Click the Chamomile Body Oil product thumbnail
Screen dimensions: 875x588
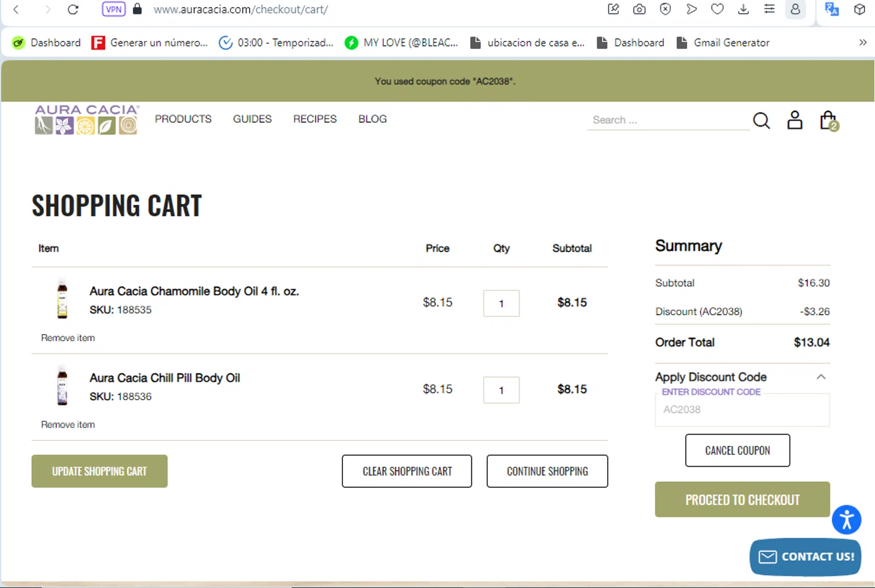point(62,299)
